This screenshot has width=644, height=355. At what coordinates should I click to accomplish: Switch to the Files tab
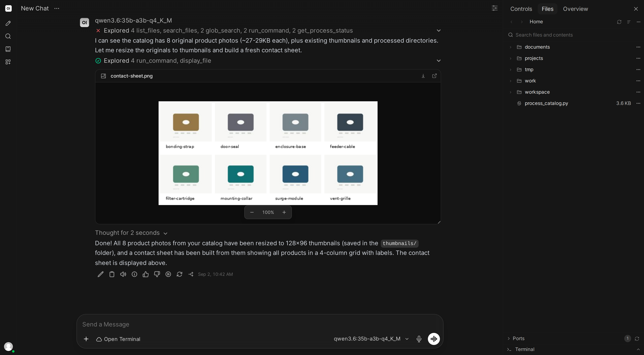tap(547, 9)
